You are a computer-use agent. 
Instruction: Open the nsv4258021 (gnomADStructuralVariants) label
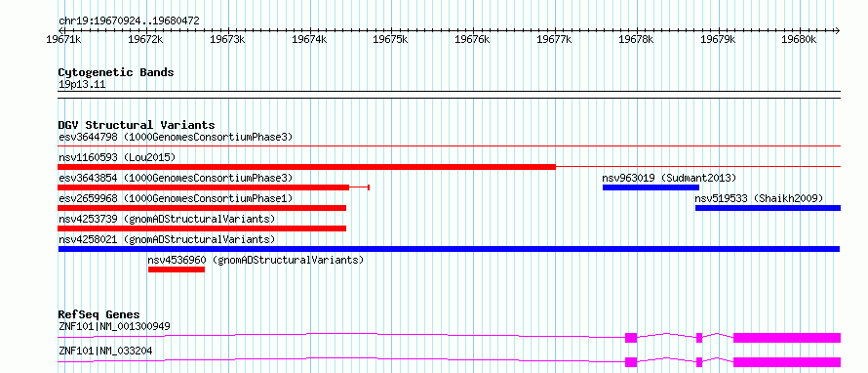pyautogui.click(x=167, y=239)
